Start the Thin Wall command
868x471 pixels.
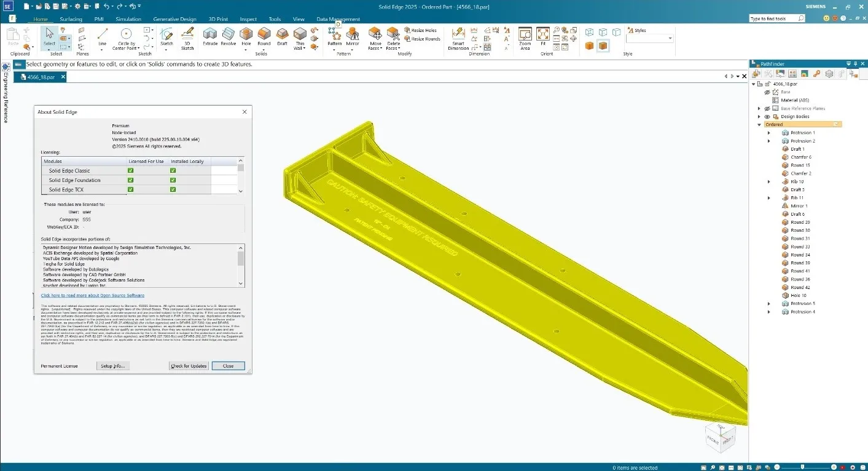(x=300, y=38)
